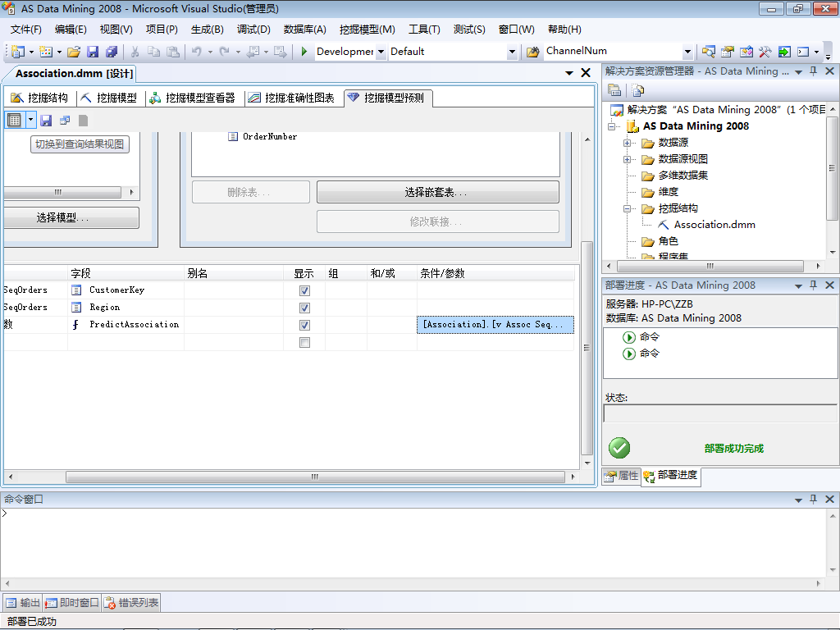Screen dimensions: 840x630
Task: Open the Development configuration dropdown
Action: coord(381,52)
